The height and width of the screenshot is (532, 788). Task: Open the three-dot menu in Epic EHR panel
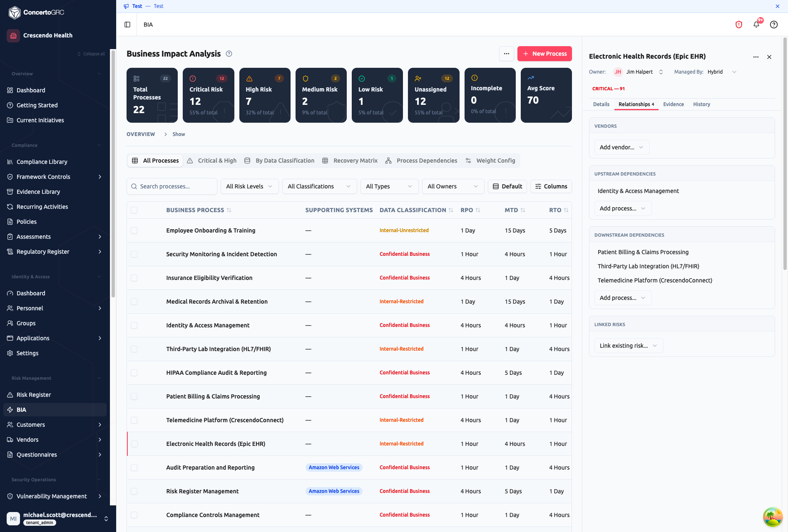click(756, 57)
